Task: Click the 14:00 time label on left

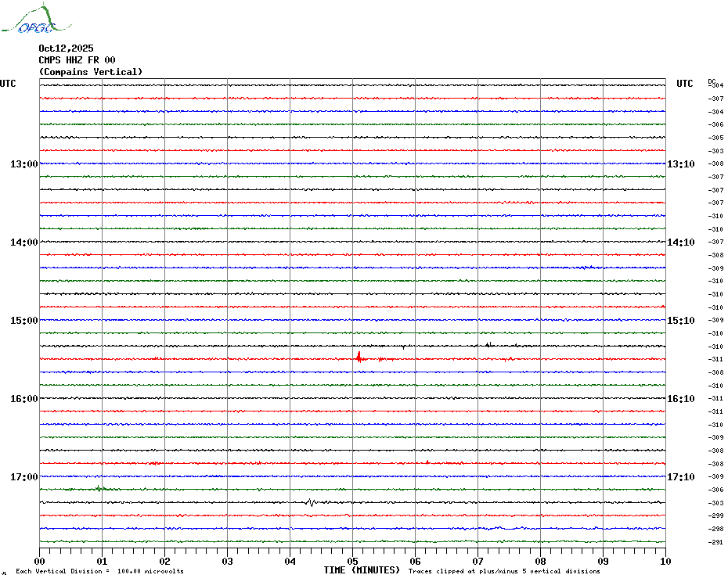Action: click(24, 242)
